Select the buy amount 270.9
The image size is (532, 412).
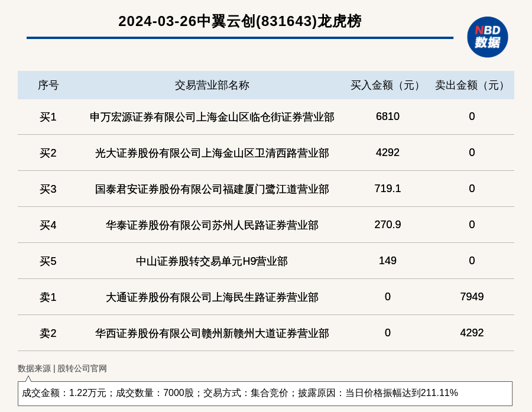(x=387, y=225)
